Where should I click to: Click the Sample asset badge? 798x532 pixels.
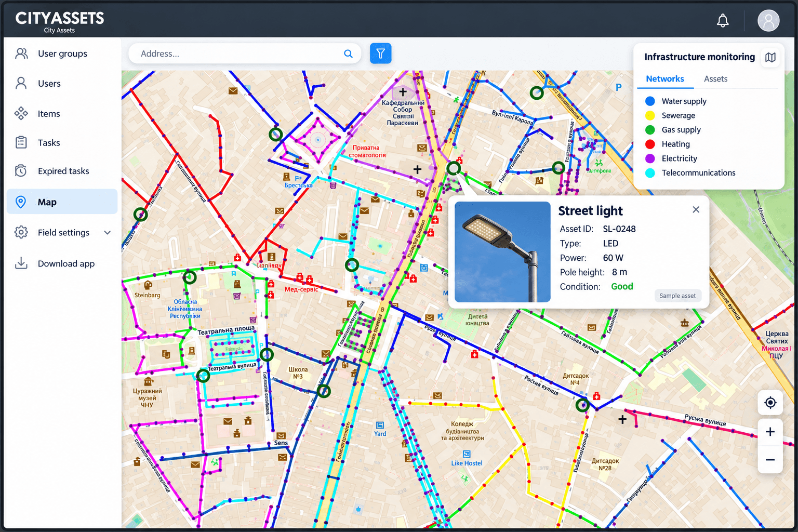point(677,296)
